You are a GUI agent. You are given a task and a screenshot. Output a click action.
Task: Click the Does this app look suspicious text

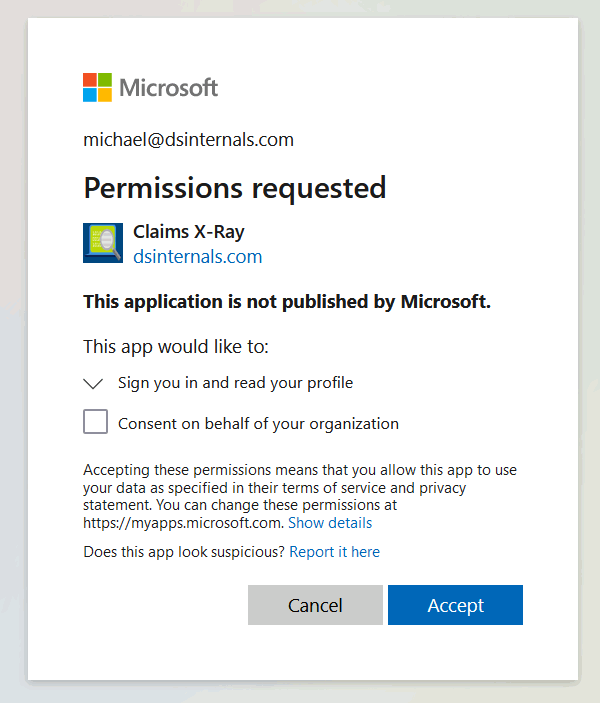pyautogui.click(x=184, y=551)
